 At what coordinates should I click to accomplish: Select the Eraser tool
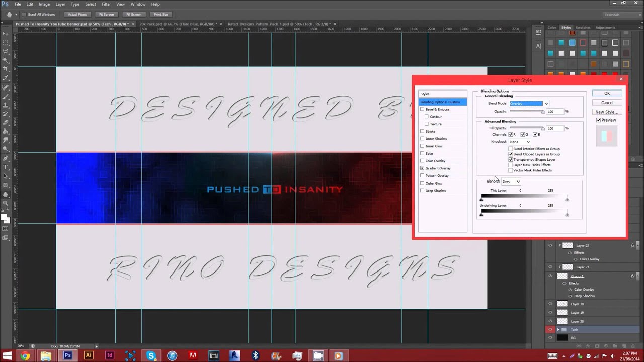point(6,122)
